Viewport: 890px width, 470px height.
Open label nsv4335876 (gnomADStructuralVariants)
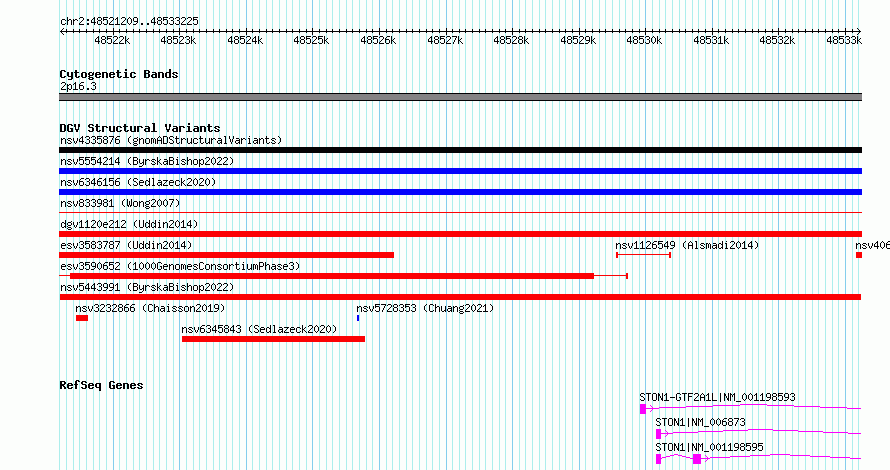[171, 140]
